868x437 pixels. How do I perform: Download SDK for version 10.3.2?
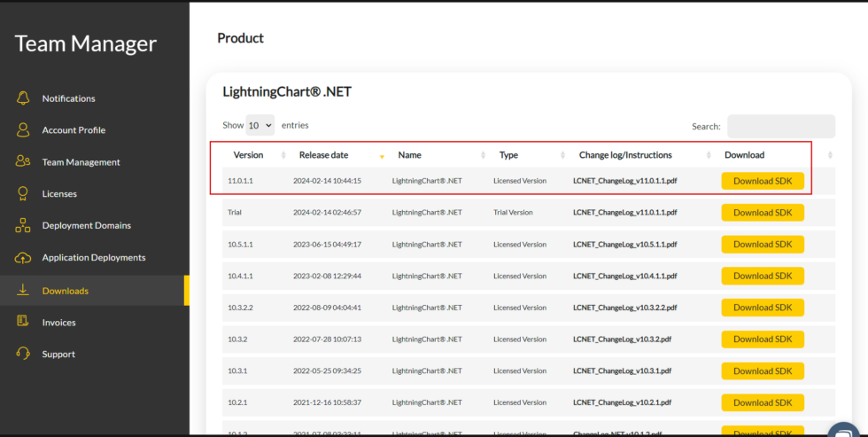[x=763, y=339]
